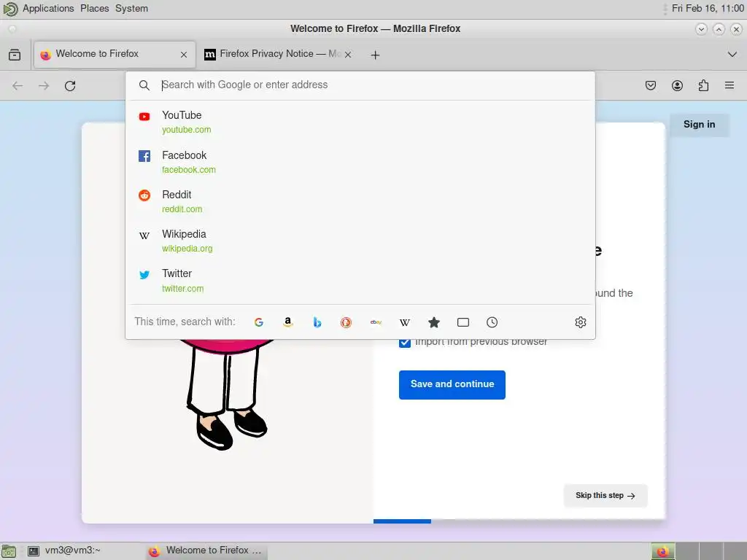
Task: Choose Bing one-off search engine
Action: pyautogui.click(x=317, y=322)
